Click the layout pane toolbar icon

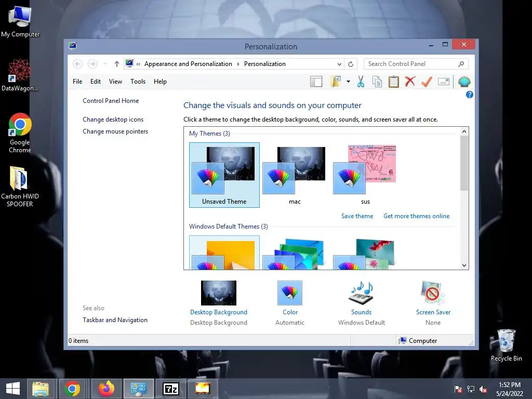[x=316, y=82]
